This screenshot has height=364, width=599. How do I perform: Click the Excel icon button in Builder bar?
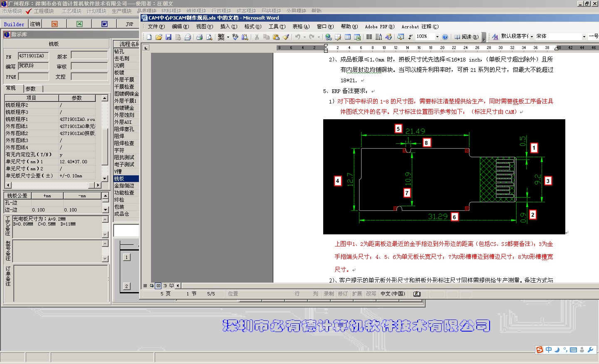tap(79, 24)
